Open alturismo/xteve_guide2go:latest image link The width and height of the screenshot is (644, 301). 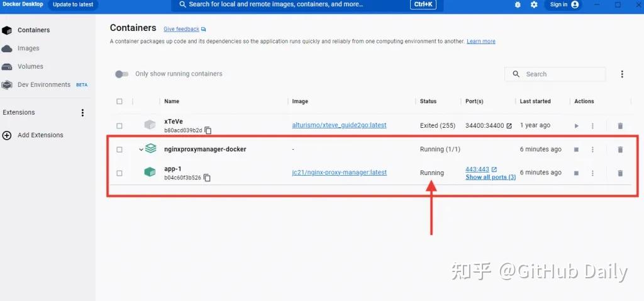(339, 125)
